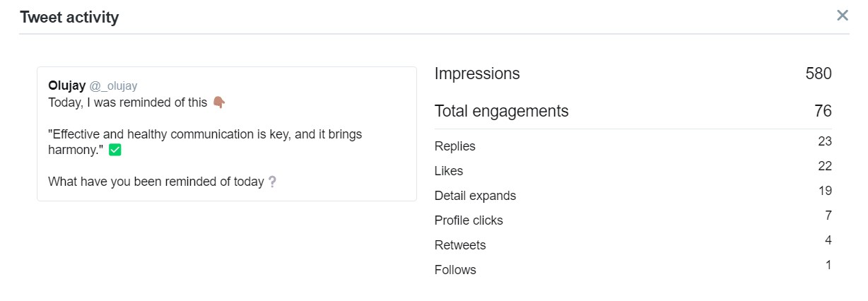Close the Tweet activity dialog
Viewport: 868px width, 301px height.
[x=842, y=16]
